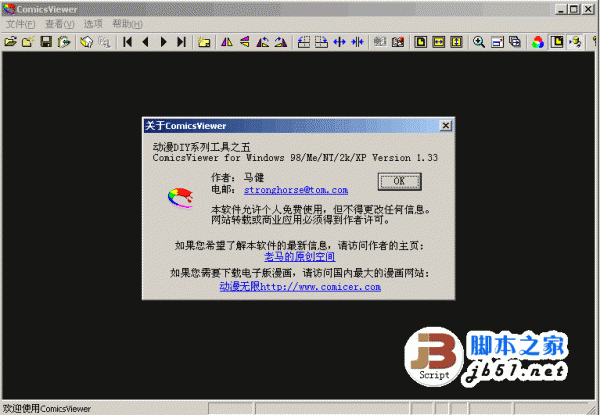Viewport: 600px width, 415px height.
Task: Open the RGB color adjustment tool
Action: point(538,42)
